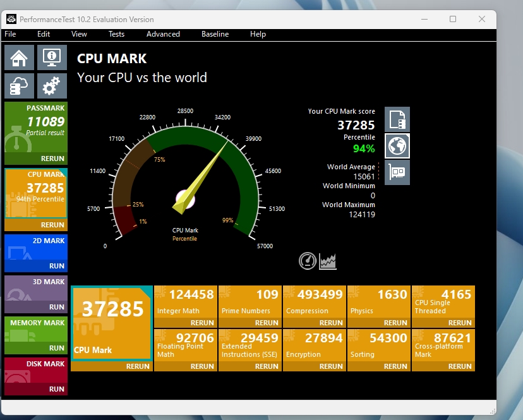Rerun the Compression test
Screen dimensions: 523x420
pyautogui.click(x=314, y=323)
